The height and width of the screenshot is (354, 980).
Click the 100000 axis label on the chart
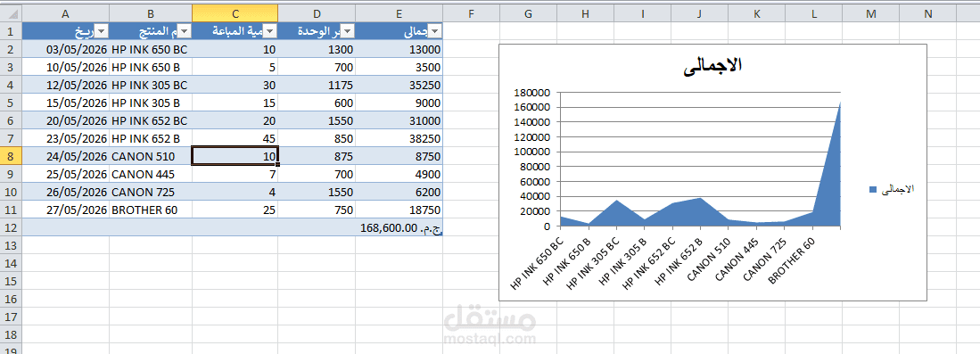[x=531, y=152]
